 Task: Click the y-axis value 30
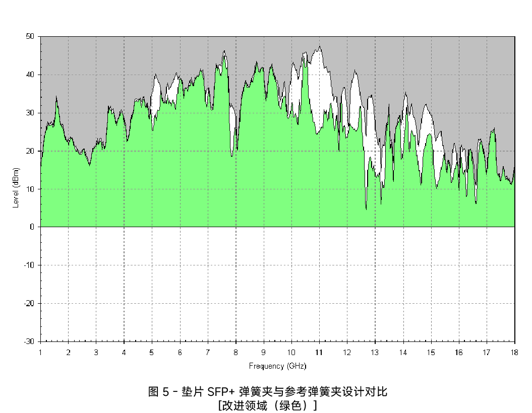[30, 113]
